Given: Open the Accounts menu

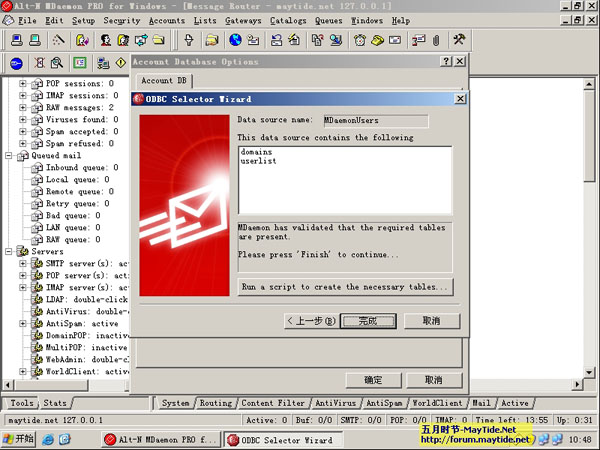Looking at the screenshot, I should pos(167,21).
